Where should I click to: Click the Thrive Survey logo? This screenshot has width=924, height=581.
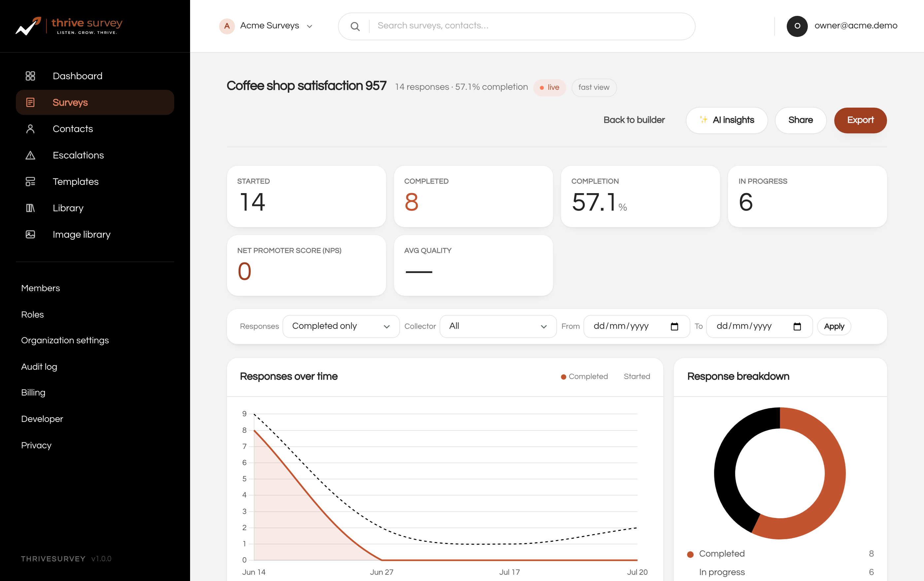[69, 26]
